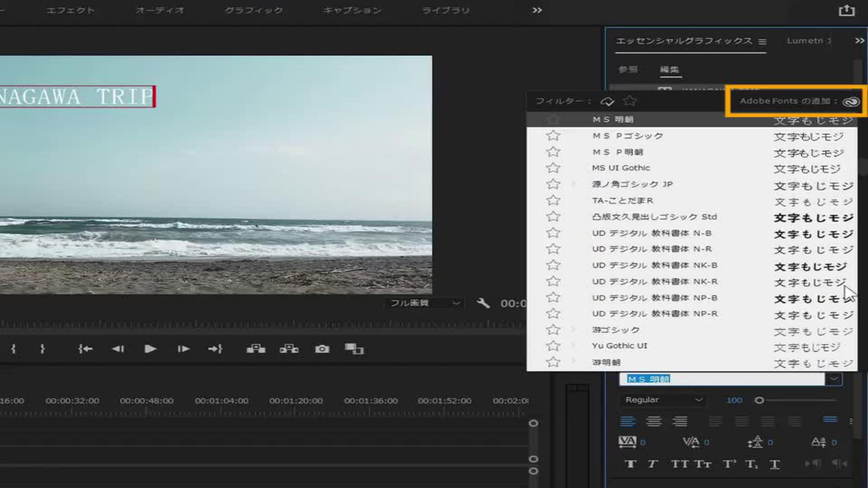This screenshot has width=868, height=488.
Task: Switch to the キャプション workspace tab
Action: tap(352, 10)
